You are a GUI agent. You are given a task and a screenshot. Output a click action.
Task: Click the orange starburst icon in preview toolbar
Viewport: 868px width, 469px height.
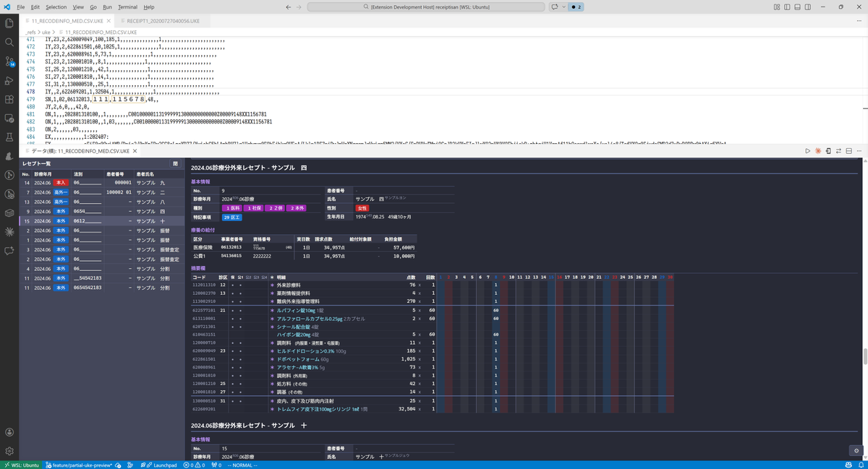[817, 151]
